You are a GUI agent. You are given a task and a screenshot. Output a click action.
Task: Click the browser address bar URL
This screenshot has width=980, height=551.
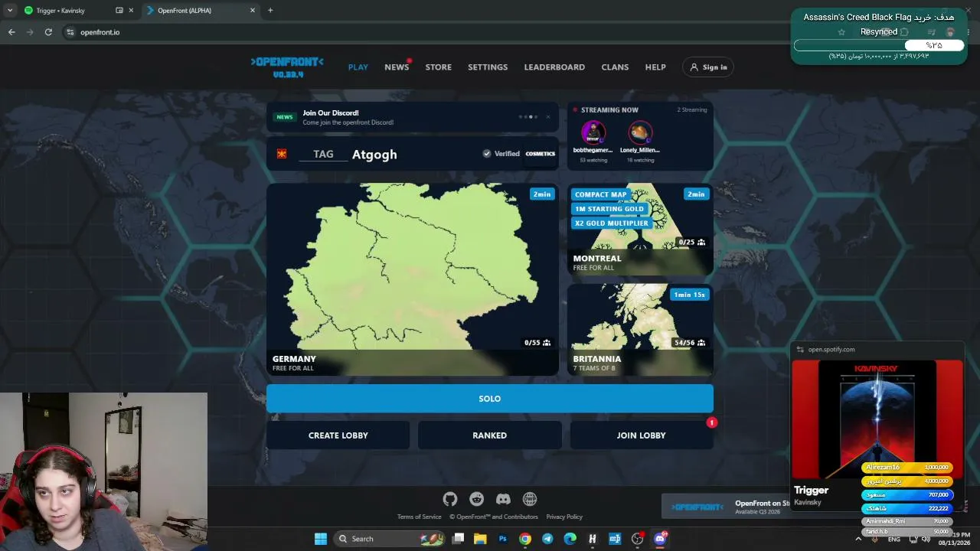(100, 32)
